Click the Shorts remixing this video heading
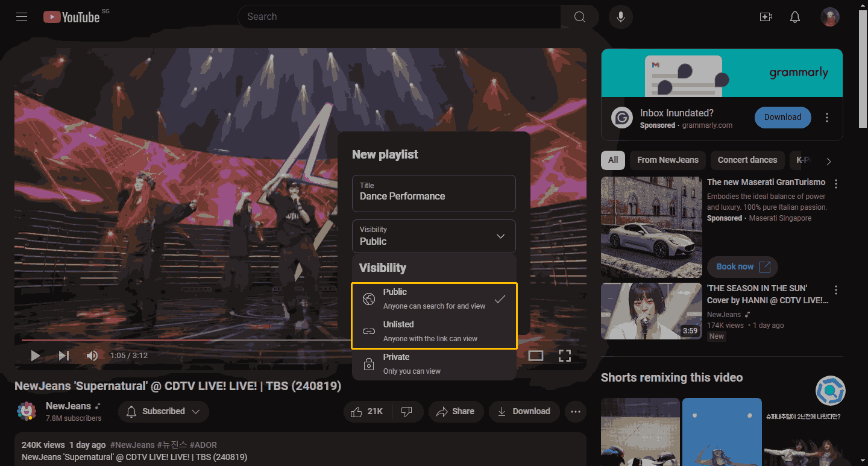The image size is (868, 466). pyautogui.click(x=671, y=378)
